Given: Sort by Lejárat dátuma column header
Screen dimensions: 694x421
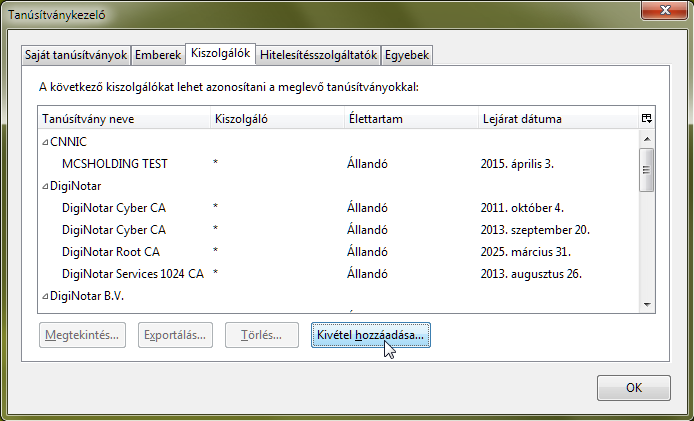Looking at the screenshot, I should 558,119.
